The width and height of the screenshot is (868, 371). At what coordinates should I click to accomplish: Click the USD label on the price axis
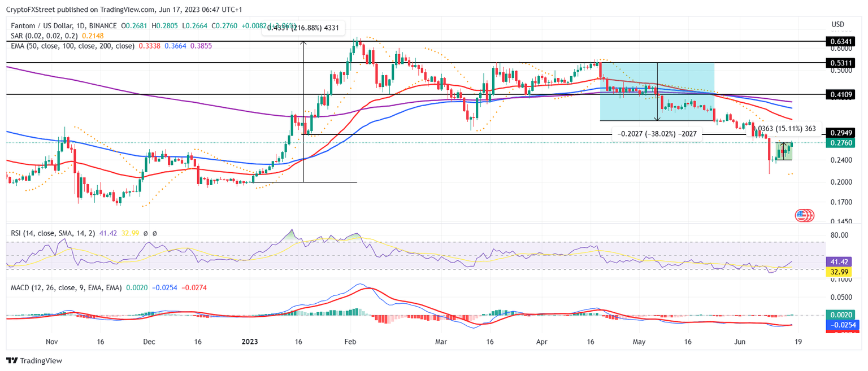point(837,24)
